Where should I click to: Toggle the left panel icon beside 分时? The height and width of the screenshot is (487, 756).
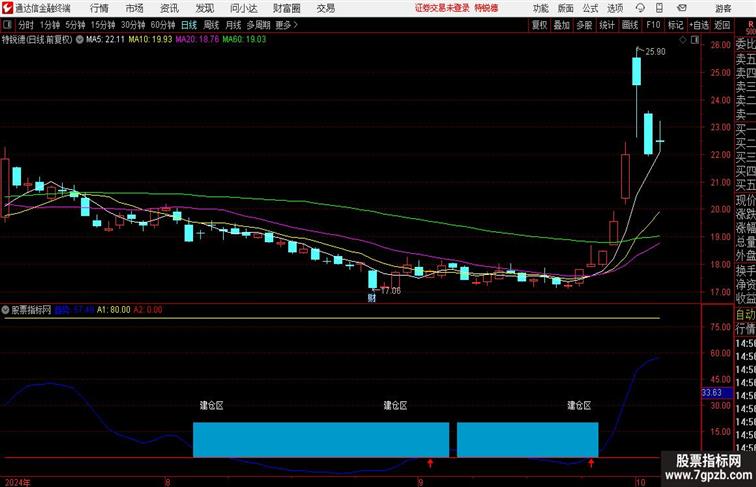7,25
